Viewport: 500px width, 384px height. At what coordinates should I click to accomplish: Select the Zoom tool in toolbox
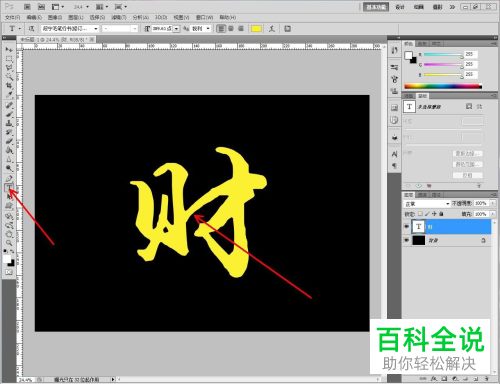(9, 243)
